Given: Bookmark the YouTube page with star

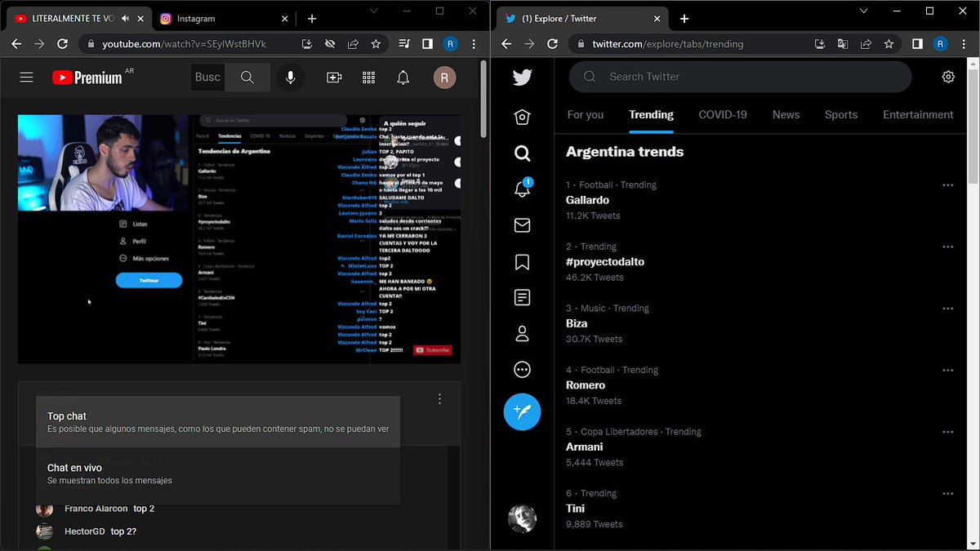Looking at the screenshot, I should click(x=376, y=44).
